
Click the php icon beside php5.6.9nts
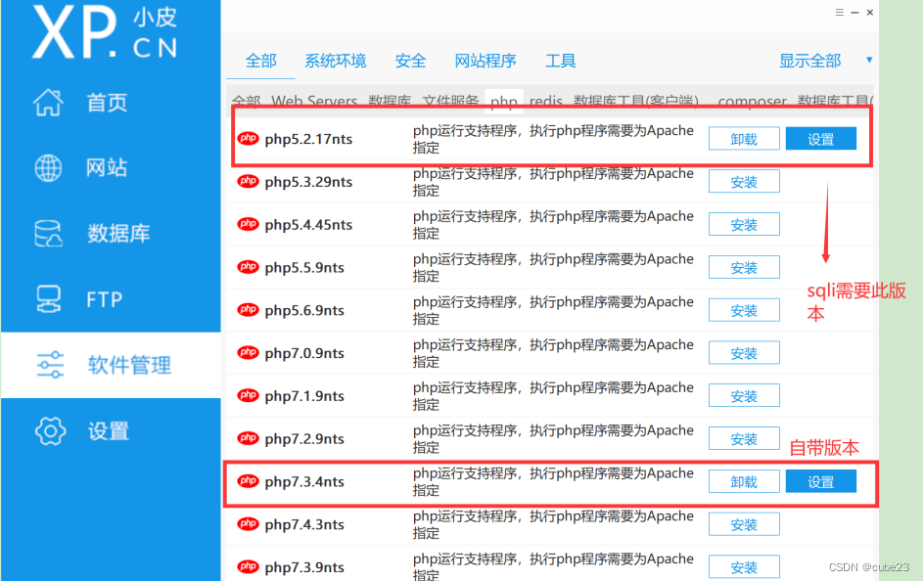click(x=248, y=310)
